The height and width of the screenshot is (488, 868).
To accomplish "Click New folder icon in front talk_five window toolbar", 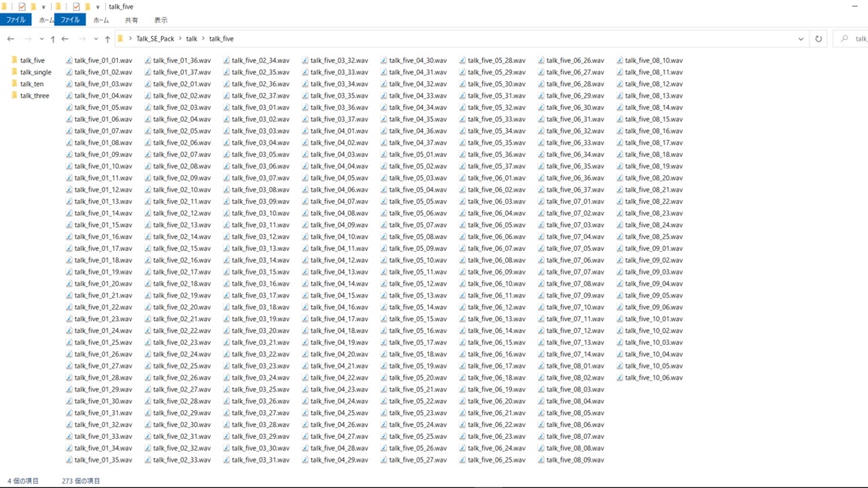I will tap(87, 7).
